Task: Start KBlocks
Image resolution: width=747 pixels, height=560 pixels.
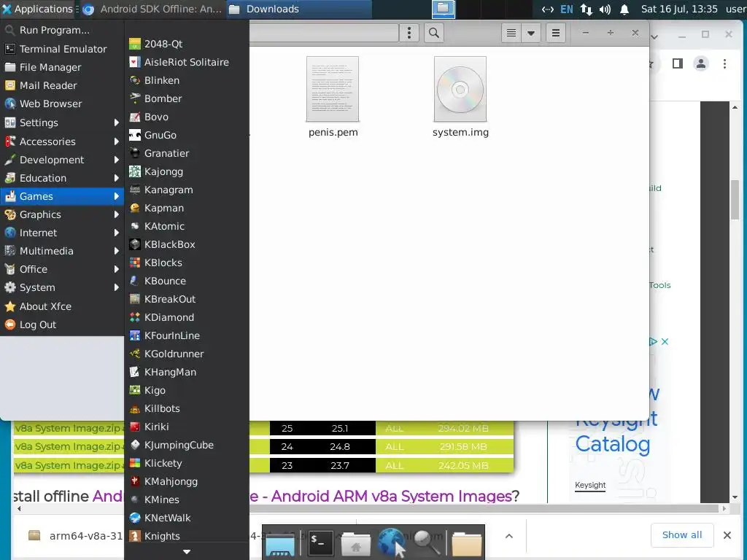Action: click(x=186, y=262)
